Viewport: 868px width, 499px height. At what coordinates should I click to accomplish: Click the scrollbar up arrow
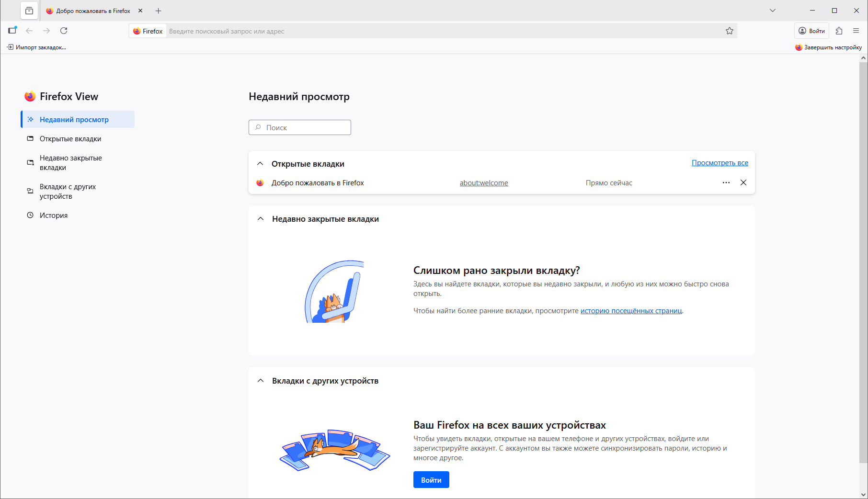[x=863, y=58]
